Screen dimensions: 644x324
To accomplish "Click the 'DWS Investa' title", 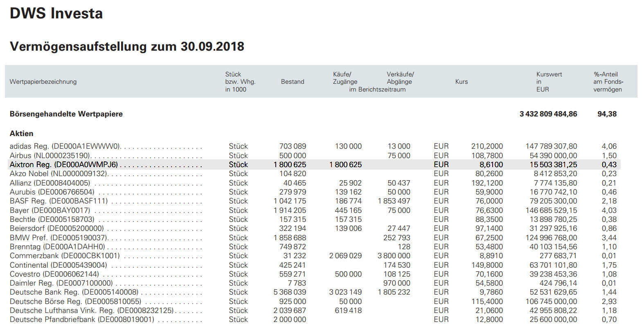I will (x=56, y=13).
